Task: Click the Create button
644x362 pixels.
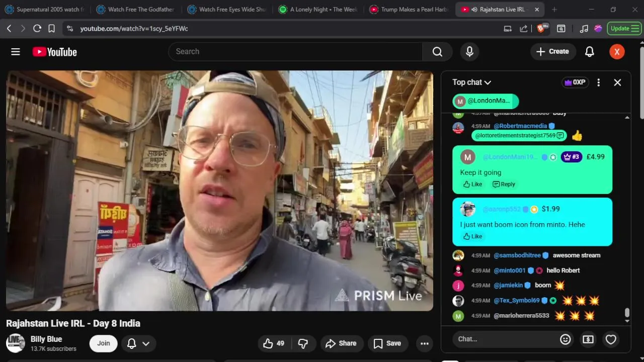Action: (x=553, y=52)
